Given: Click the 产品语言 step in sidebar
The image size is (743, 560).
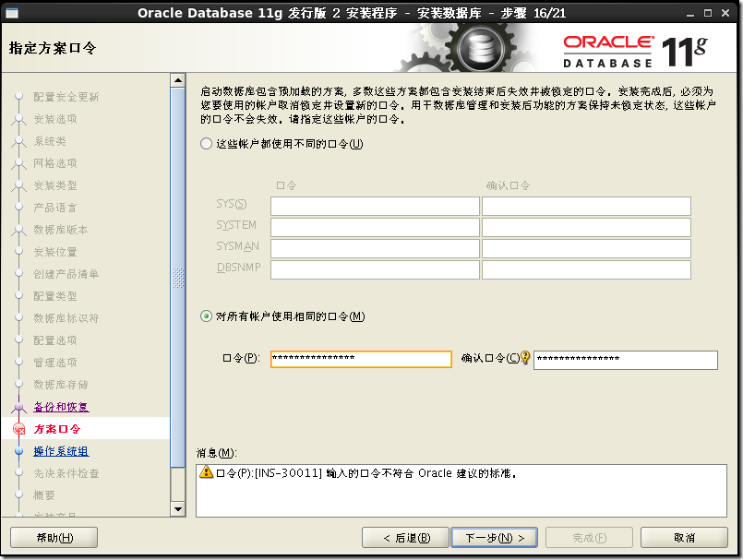Looking at the screenshot, I should click(x=55, y=208).
